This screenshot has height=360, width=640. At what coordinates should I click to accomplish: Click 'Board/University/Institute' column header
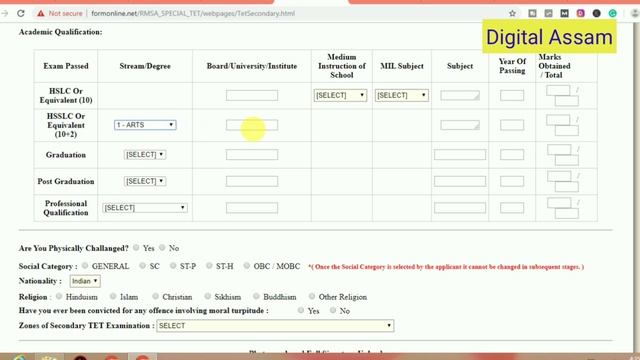pyautogui.click(x=252, y=66)
